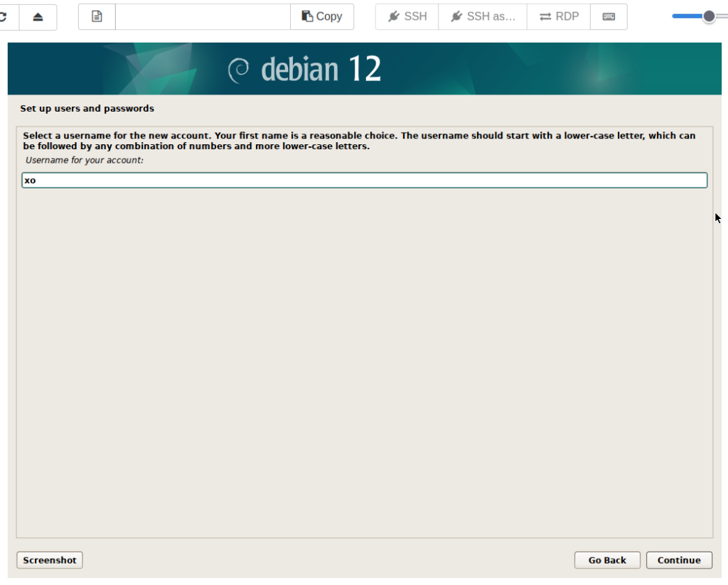The image size is (728, 585).
Task: Connect using the SSH as… button
Action: coord(483,17)
